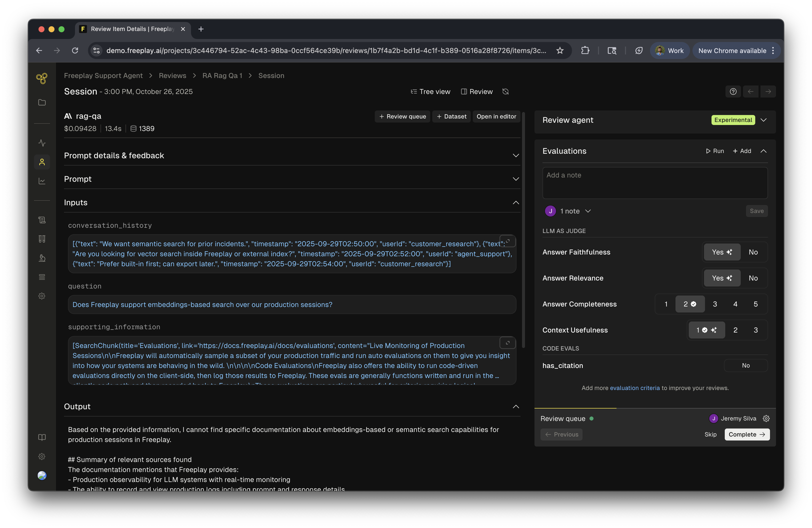Select No for Answer Faithfulness
The image size is (812, 528).
(753, 252)
